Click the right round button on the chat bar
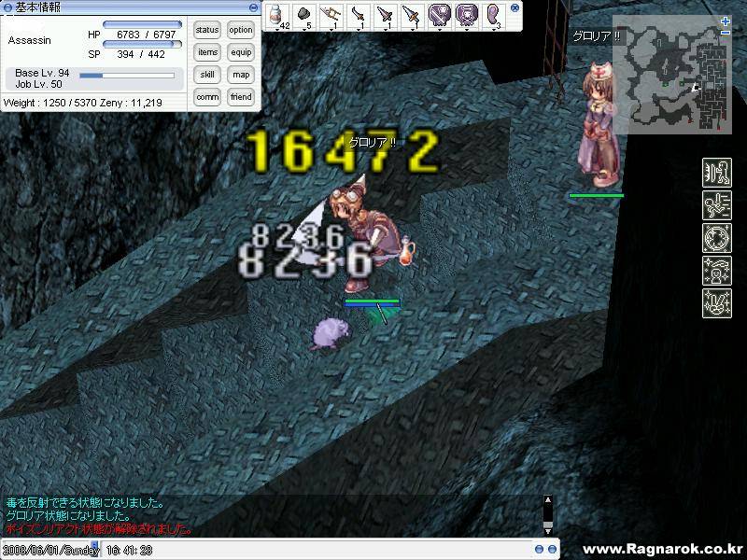Screen dimensions: 747x560 coord(552,550)
